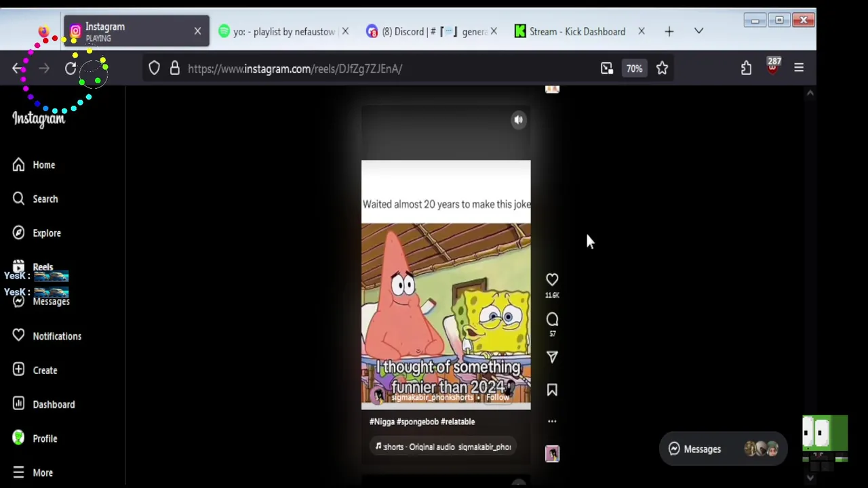Close the Discord tab
868x488 pixels.
pyautogui.click(x=494, y=31)
